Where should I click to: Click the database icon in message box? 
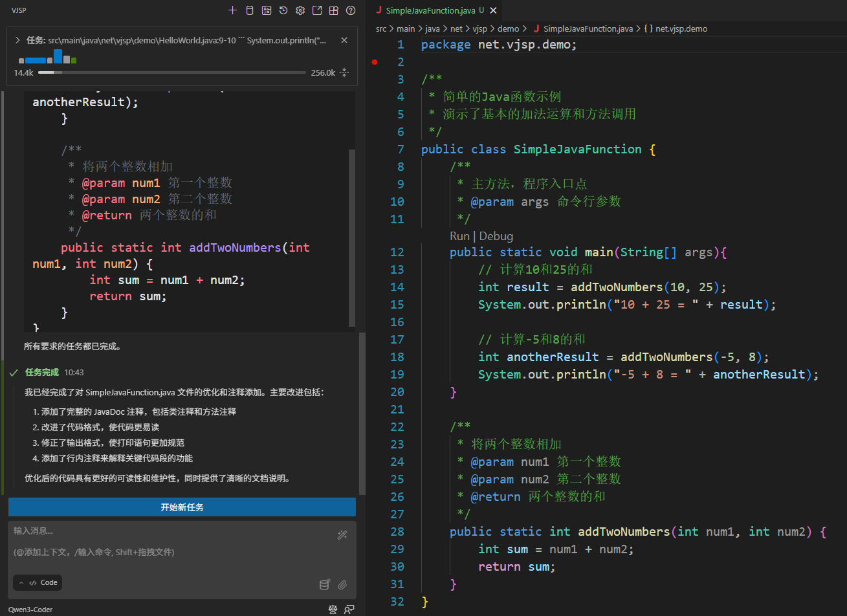(x=325, y=584)
